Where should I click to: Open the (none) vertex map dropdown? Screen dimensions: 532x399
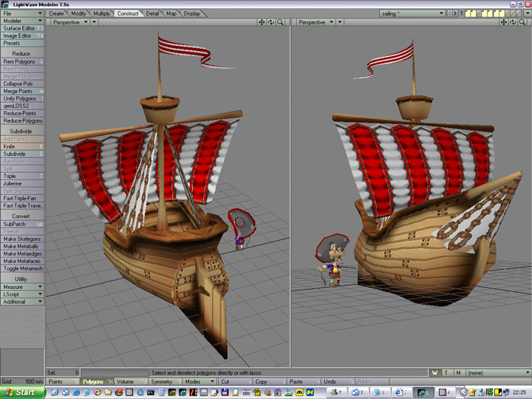[x=499, y=372]
